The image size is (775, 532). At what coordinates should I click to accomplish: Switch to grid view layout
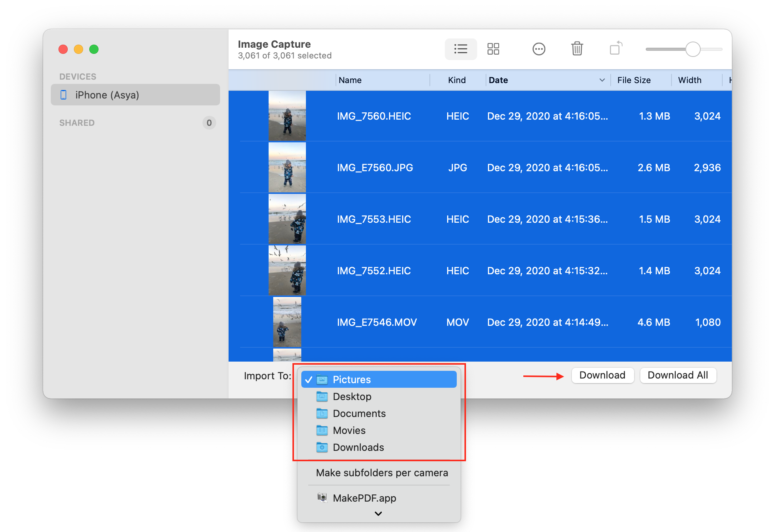click(x=493, y=50)
